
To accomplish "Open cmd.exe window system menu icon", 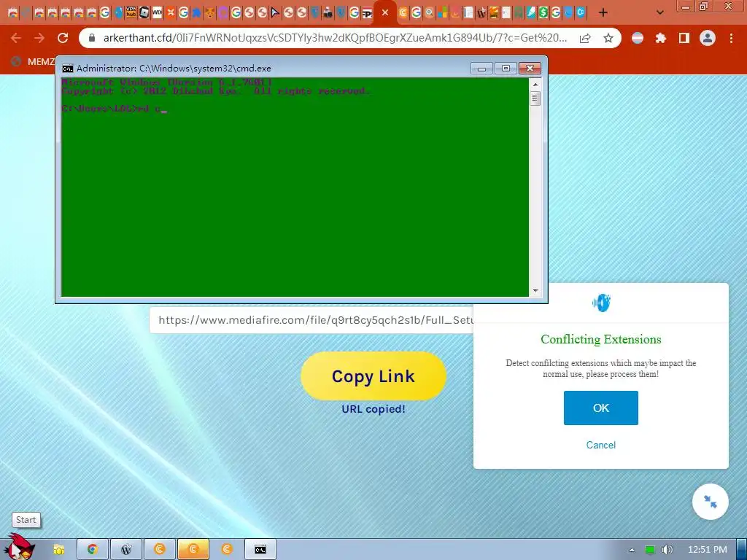I will coord(68,69).
